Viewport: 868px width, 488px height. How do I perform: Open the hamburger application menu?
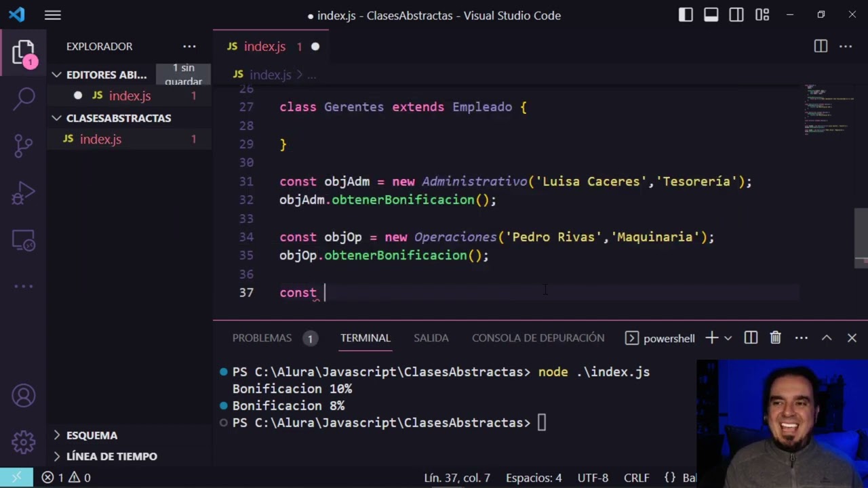[x=53, y=16]
